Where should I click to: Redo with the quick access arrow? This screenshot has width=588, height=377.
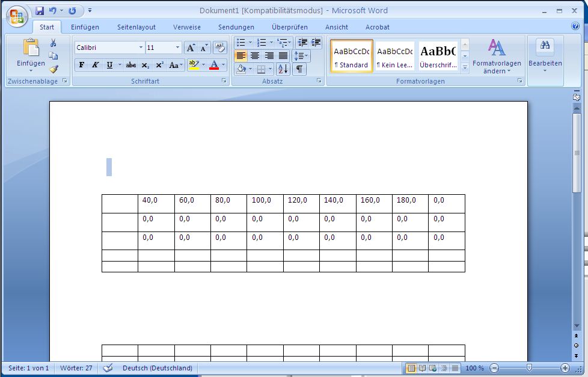coord(72,11)
